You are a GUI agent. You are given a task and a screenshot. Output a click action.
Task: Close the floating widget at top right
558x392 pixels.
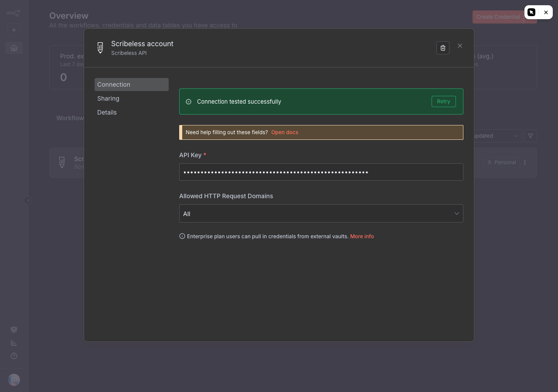pyautogui.click(x=546, y=12)
